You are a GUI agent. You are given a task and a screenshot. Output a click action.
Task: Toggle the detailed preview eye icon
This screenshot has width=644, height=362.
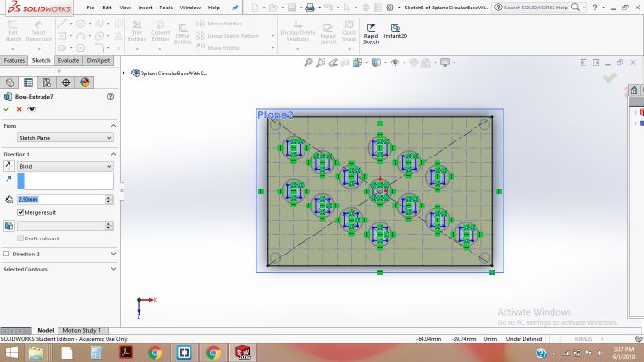click(32, 109)
